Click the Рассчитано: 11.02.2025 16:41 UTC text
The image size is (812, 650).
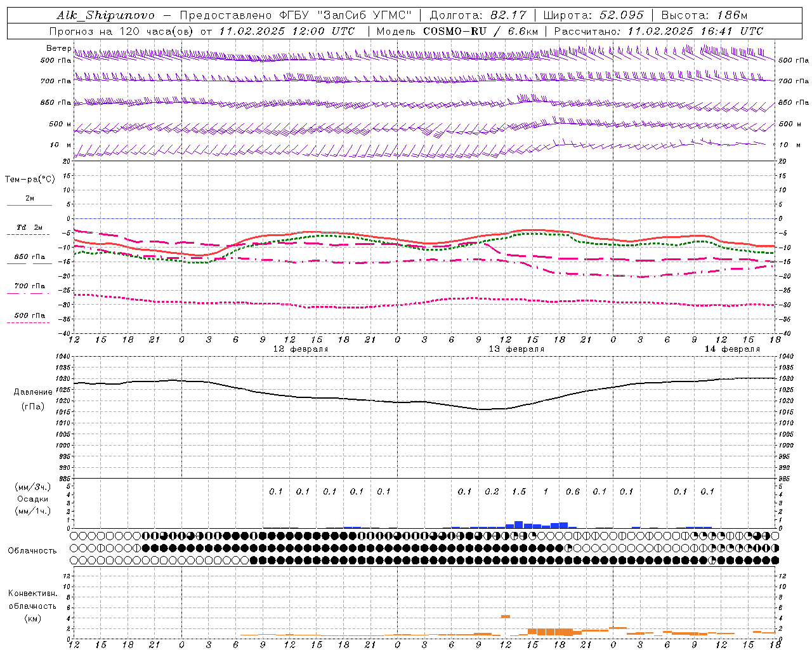coord(658,31)
